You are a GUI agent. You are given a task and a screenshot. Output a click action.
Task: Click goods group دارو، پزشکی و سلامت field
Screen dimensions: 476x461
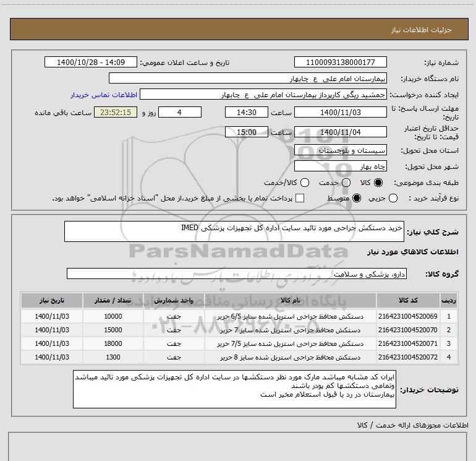[x=237, y=274]
